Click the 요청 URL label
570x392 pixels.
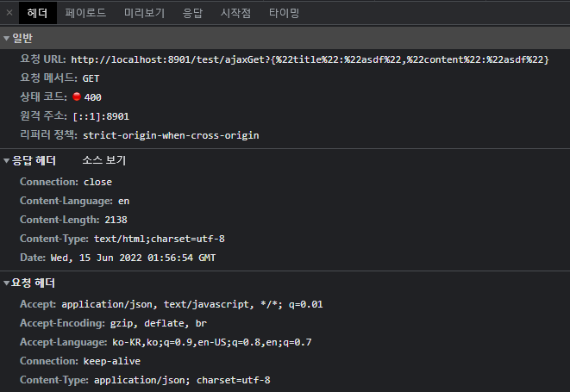pos(43,59)
